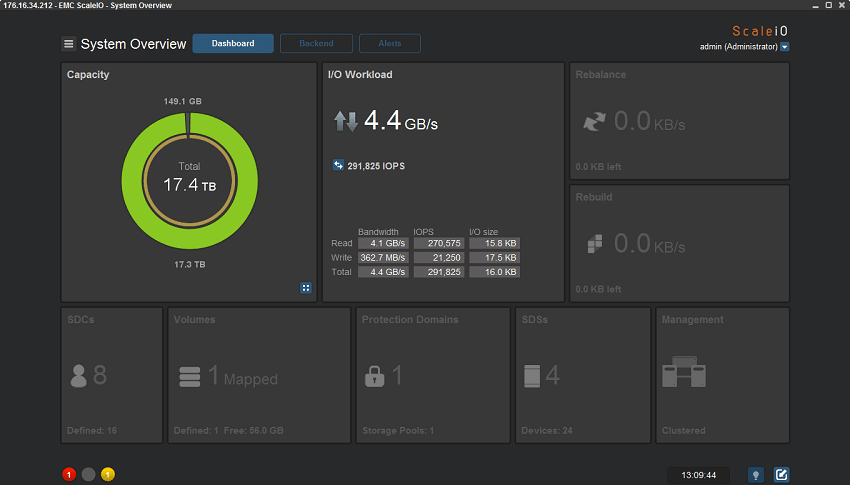Image resolution: width=850 pixels, height=485 pixels.
Task: Minimize the ScaleIO window
Action: click(x=815, y=5)
